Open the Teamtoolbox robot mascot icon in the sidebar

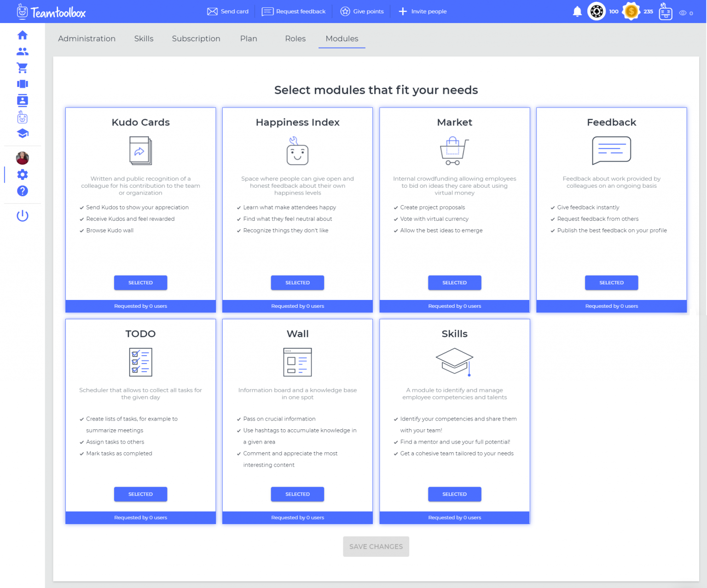coord(22,117)
